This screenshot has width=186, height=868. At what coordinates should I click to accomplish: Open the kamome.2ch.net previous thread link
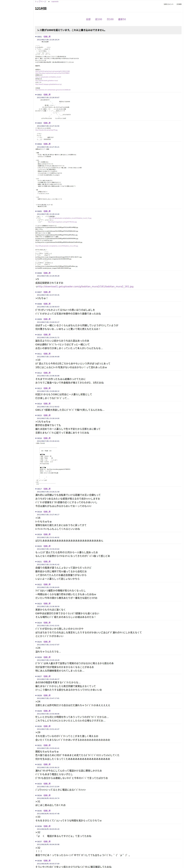53,90
